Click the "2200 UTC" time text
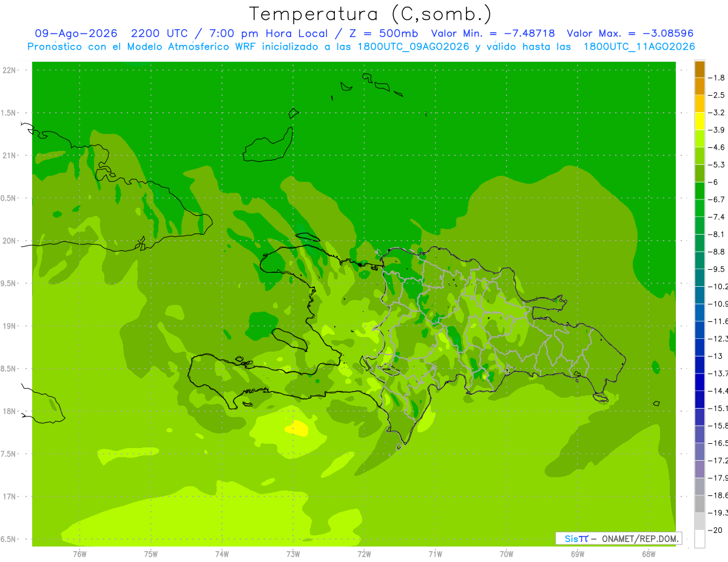 (159, 33)
